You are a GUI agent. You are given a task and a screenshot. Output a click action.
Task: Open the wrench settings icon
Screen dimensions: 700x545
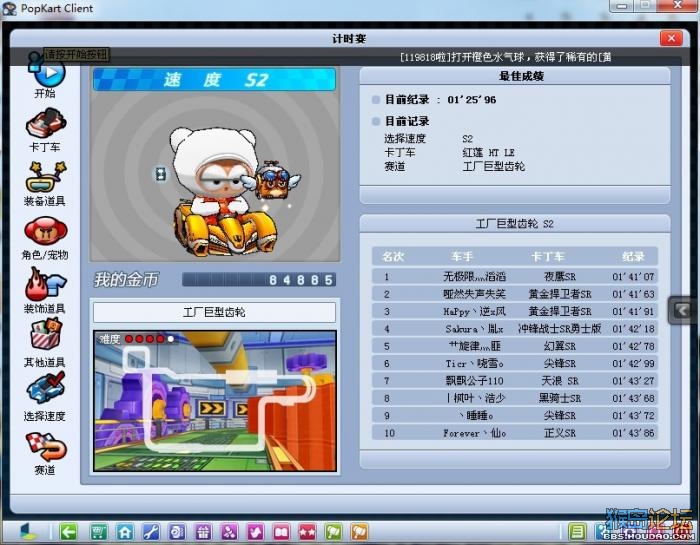point(151,532)
